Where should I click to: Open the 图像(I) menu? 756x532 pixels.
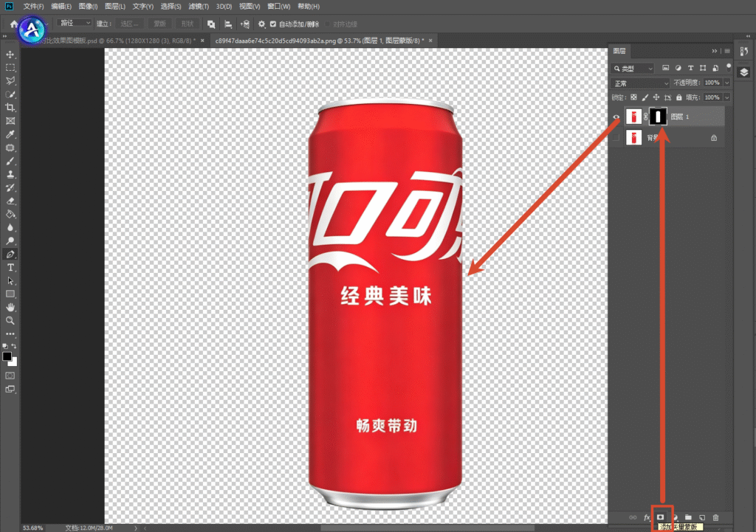(x=88, y=6)
